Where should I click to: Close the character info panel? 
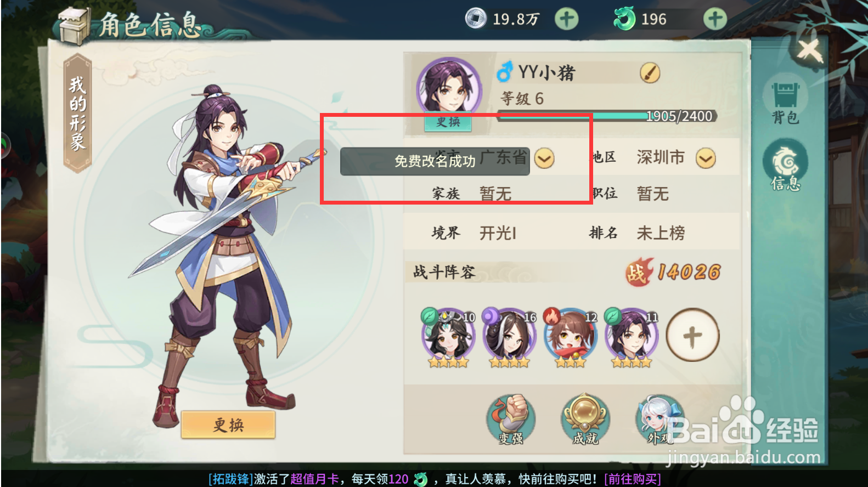click(809, 51)
